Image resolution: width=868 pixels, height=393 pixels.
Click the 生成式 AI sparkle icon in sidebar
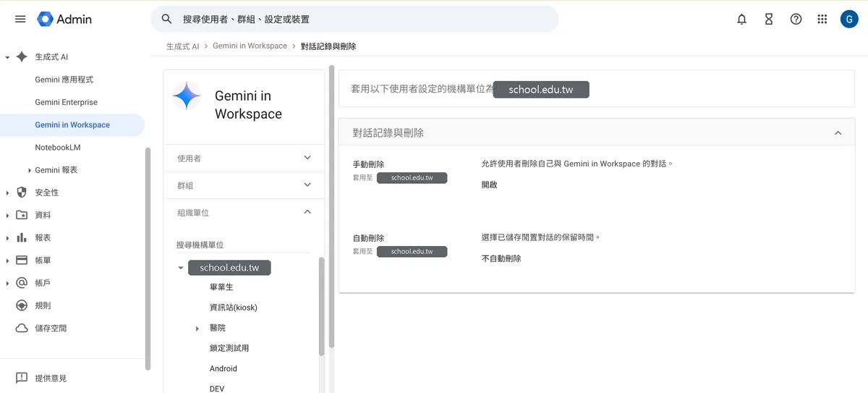(22, 56)
